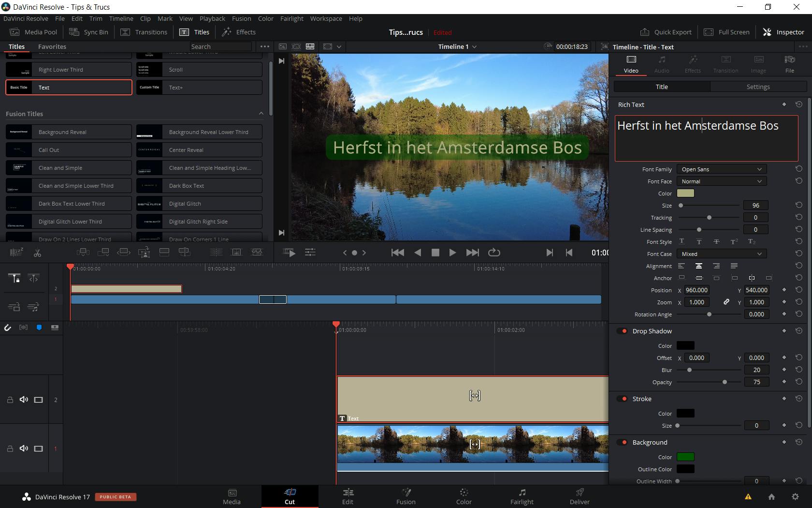The image size is (812, 508).
Task: Click the razor split clip scissors icon
Action: 37,253
